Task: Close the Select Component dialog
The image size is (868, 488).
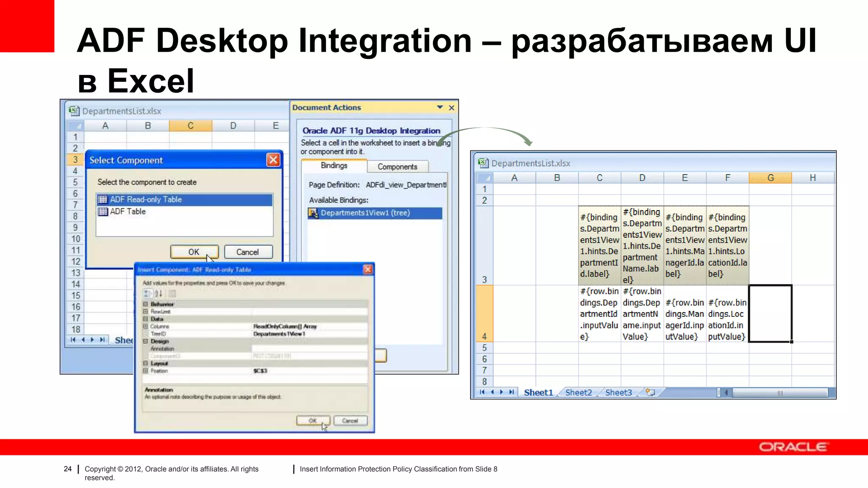Action: tap(273, 160)
